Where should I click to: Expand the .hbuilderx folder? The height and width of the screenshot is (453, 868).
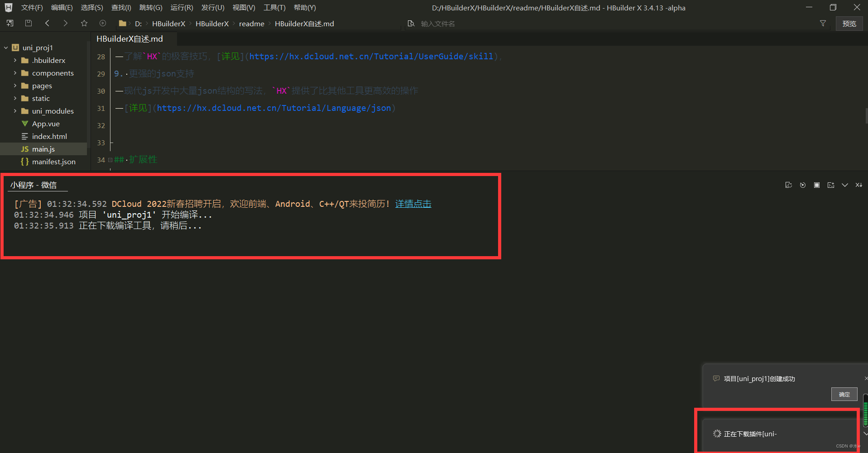click(15, 60)
